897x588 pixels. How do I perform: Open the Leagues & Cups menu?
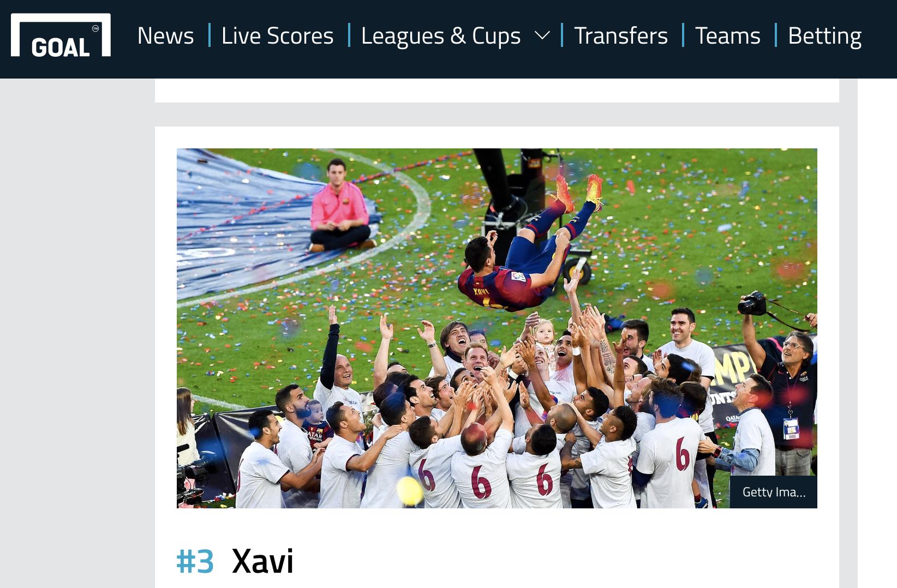click(441, 35)
